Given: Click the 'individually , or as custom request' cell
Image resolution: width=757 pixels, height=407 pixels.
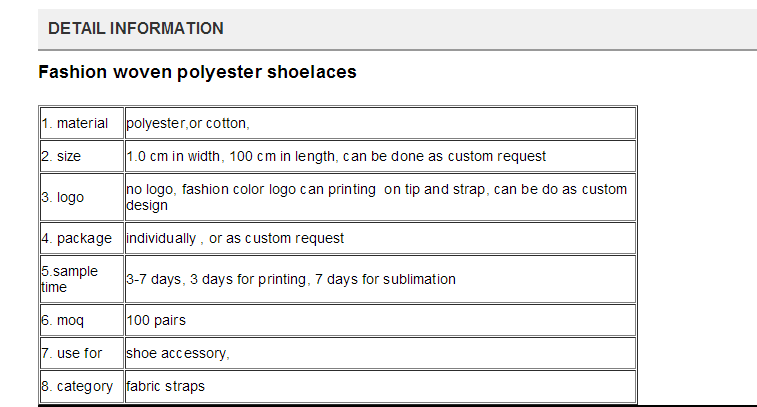Looking at the screenshot, I should click(380, 239).
